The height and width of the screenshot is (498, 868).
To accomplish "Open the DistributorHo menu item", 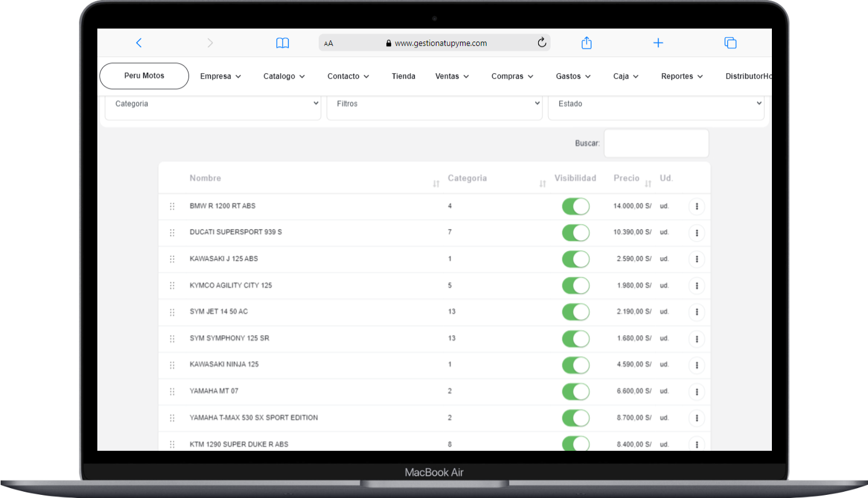I will pyautogui.click(x=748, y=76).
